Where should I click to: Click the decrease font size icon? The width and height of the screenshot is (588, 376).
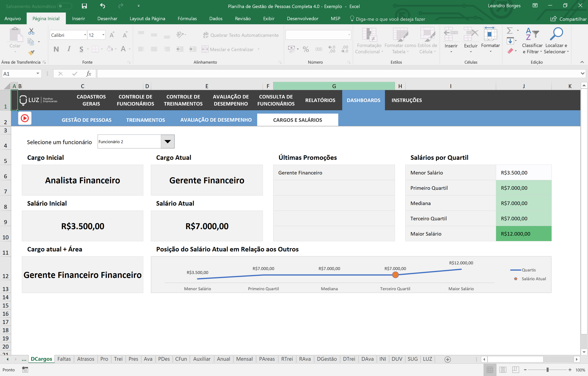125,35
